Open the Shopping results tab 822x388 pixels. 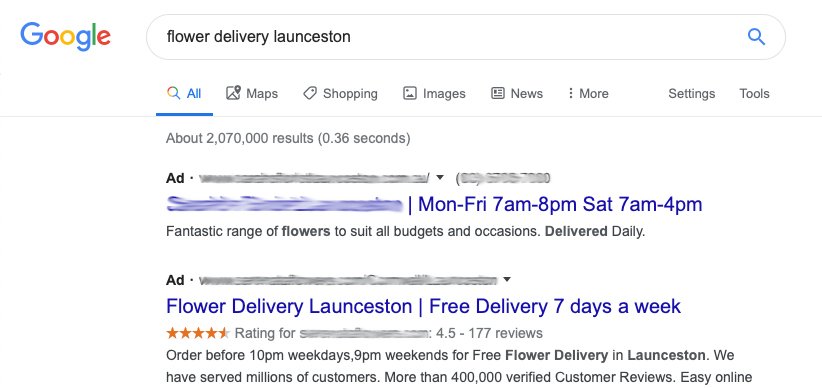click(x=340, y=93)
